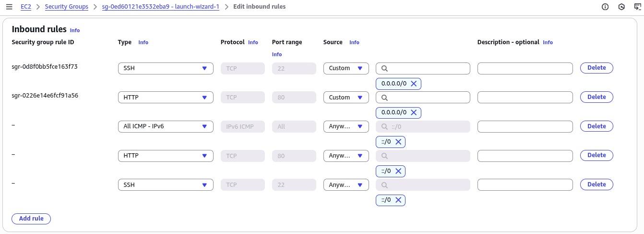Open the CloudShell icon at top right

[637, 7]
